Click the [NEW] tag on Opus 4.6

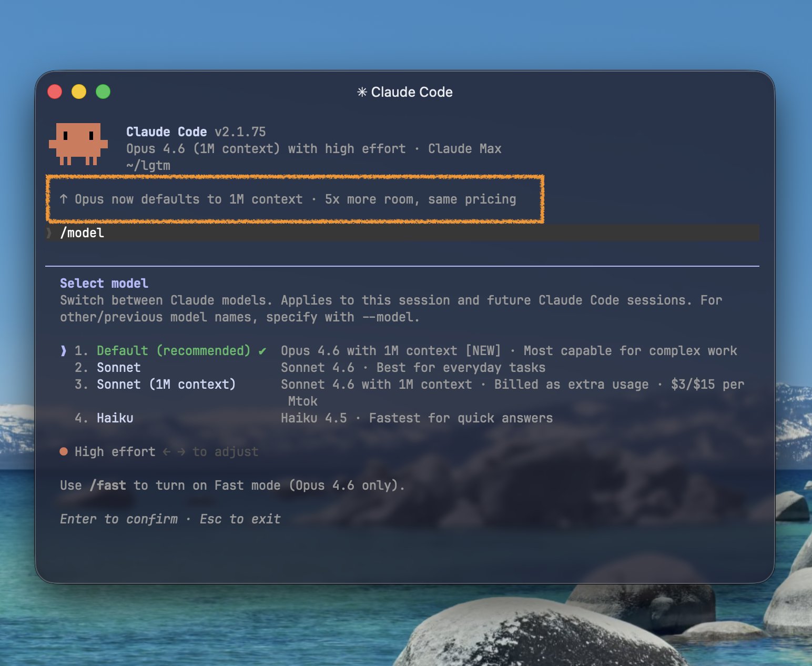483,351
